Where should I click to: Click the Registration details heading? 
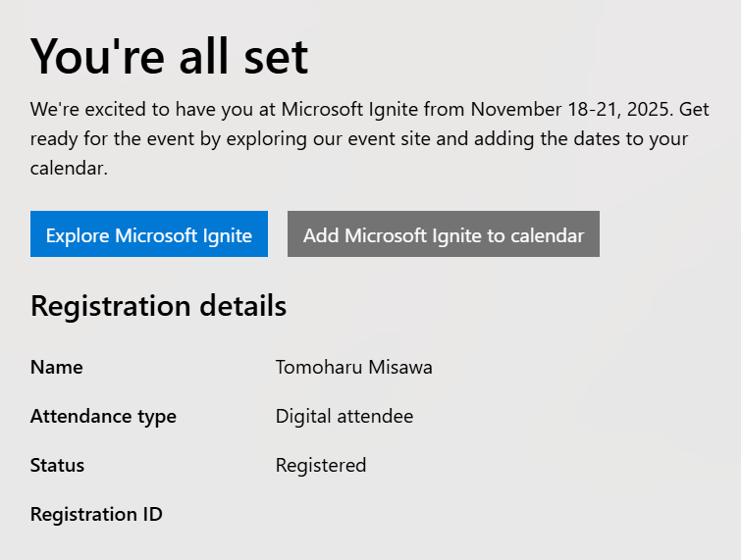point(158,306)
